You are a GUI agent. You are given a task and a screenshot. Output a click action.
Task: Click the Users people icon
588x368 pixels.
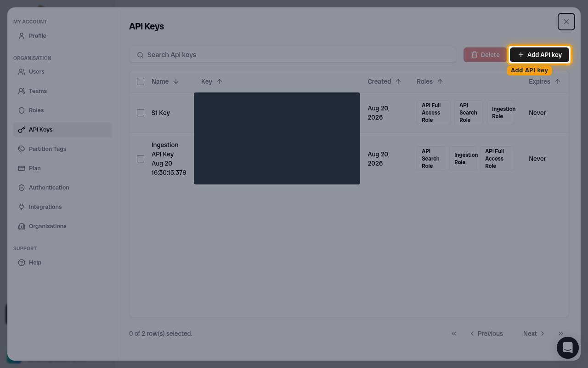[x=22, y=72]
